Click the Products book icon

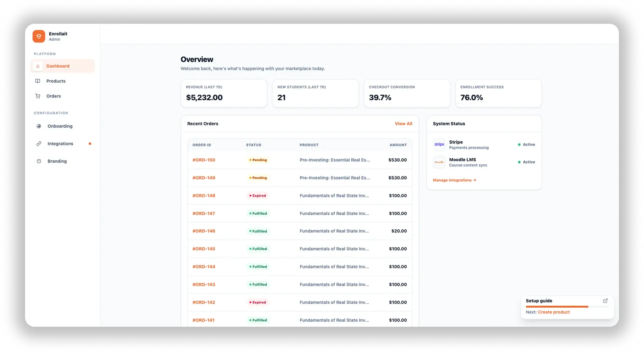click(38, 81)
